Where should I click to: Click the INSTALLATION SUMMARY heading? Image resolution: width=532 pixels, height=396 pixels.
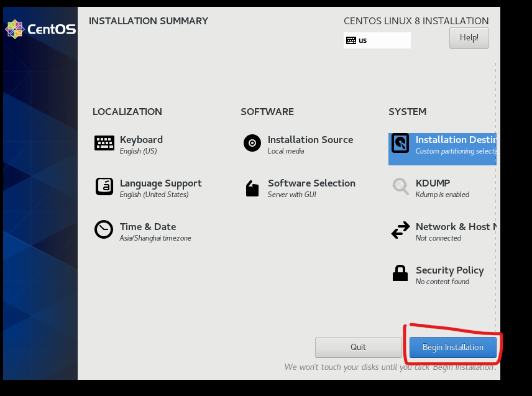pyautogui.click(x=149, y=21)
